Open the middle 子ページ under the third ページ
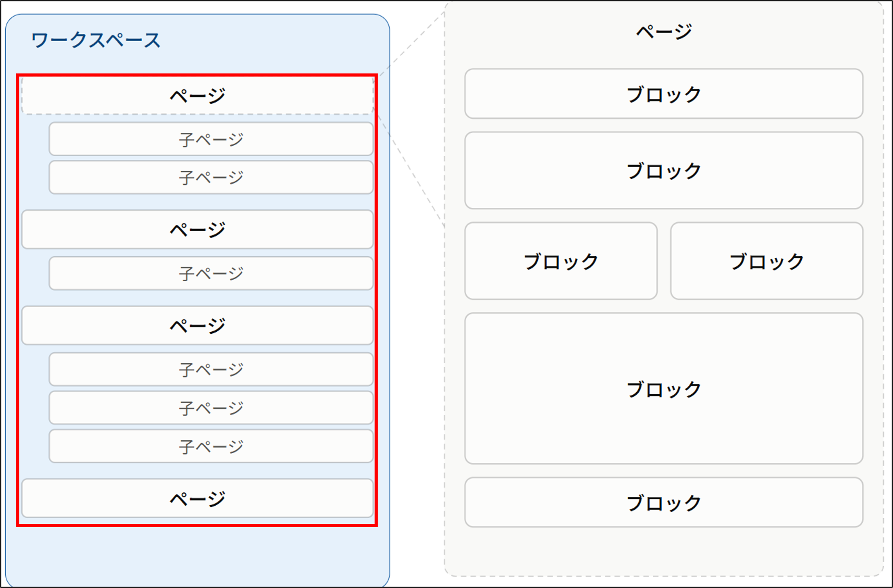 [x=211, y=408]
